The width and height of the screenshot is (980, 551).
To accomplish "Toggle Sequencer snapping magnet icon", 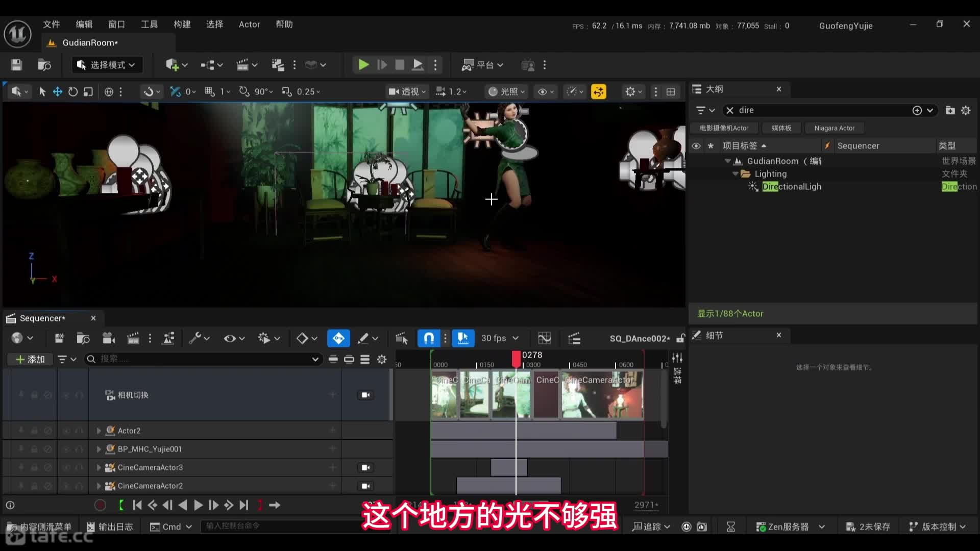I will [x=429, y=338].
